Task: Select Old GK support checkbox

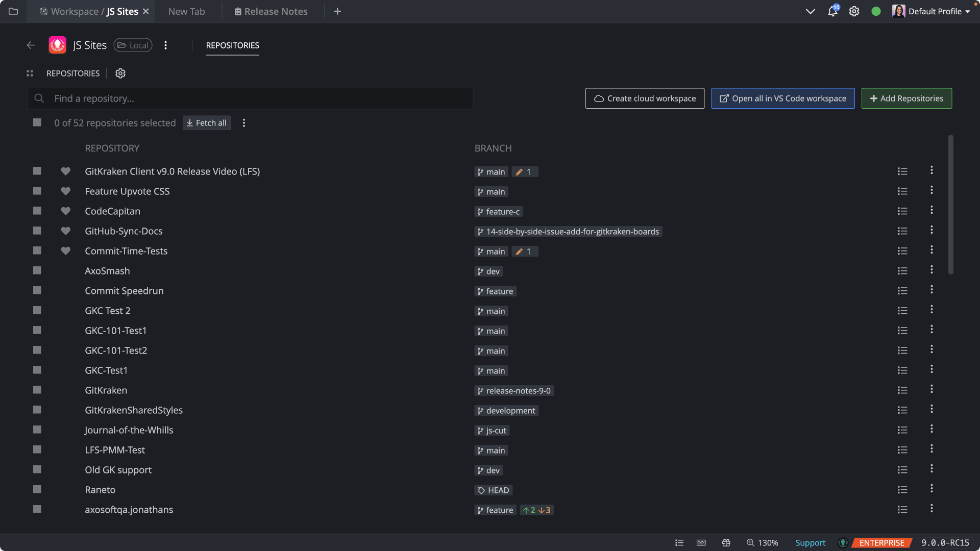Action: click(x=37, y=469)
